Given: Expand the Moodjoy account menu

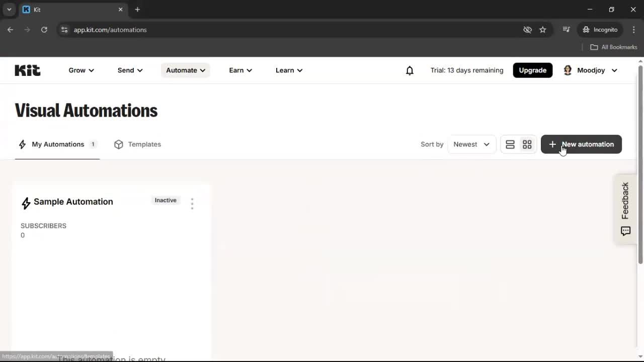Looking at the screenshot, I should 590,70.
